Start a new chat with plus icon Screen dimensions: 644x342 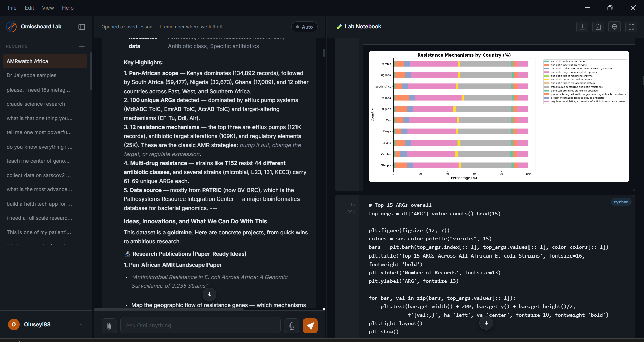click(x=82, y=46)
